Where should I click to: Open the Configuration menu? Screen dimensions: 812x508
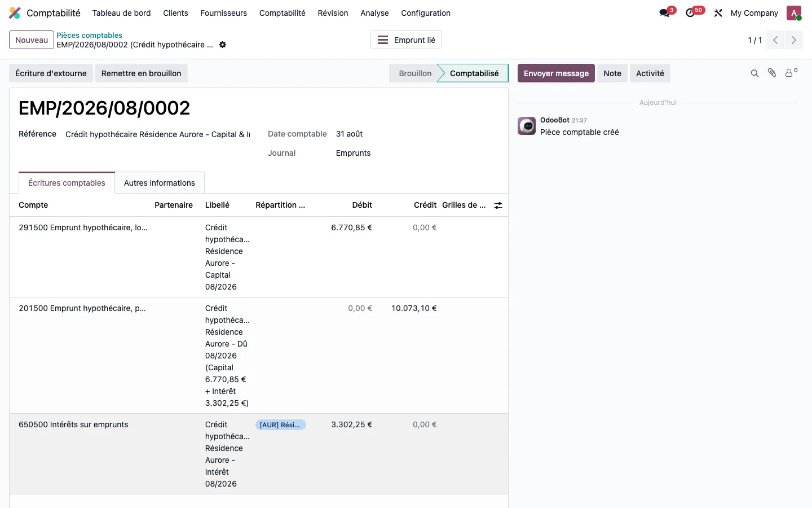click(x=426, y=13)
